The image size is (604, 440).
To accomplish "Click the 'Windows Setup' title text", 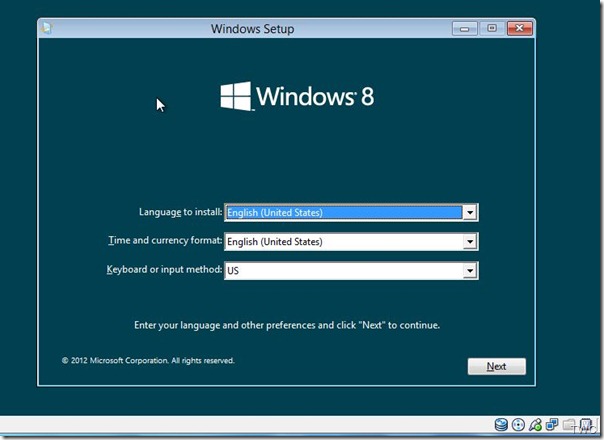I will coord(252,29).
